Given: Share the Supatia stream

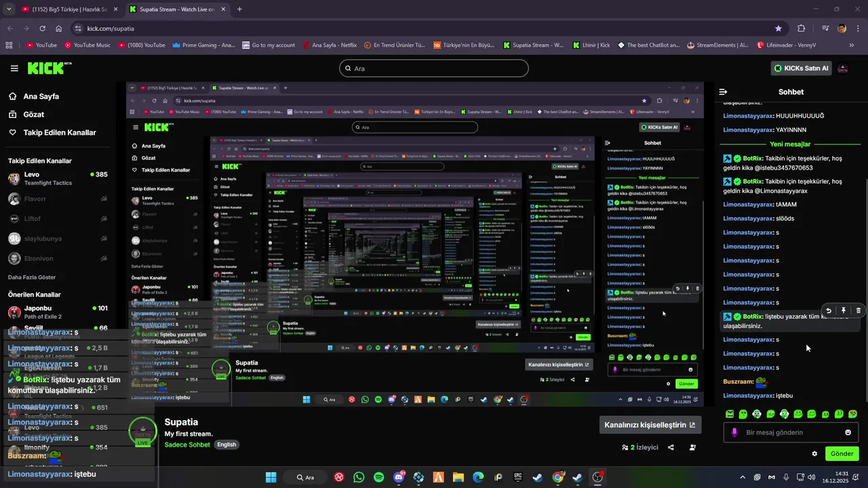Looking at the screenshot, I should (x=671, y=447).
